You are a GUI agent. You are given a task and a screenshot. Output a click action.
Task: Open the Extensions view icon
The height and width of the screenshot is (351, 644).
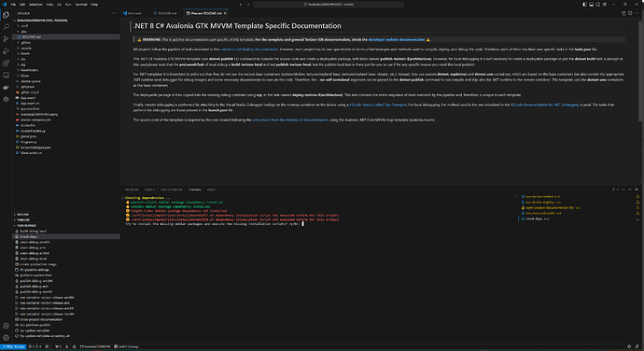coord(6,63)
